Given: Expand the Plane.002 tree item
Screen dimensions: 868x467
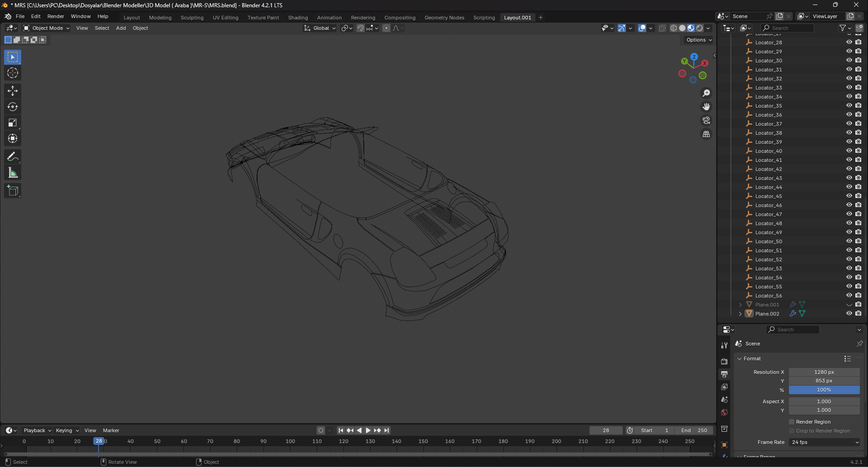Looking at the screenshot, I should click(x=740, y=314).
